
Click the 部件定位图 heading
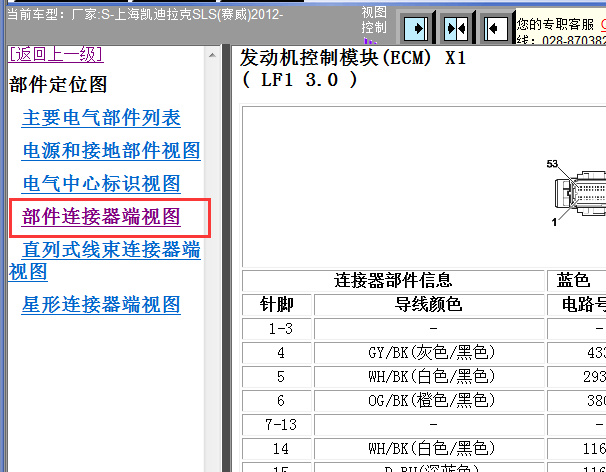pos(58,85)
